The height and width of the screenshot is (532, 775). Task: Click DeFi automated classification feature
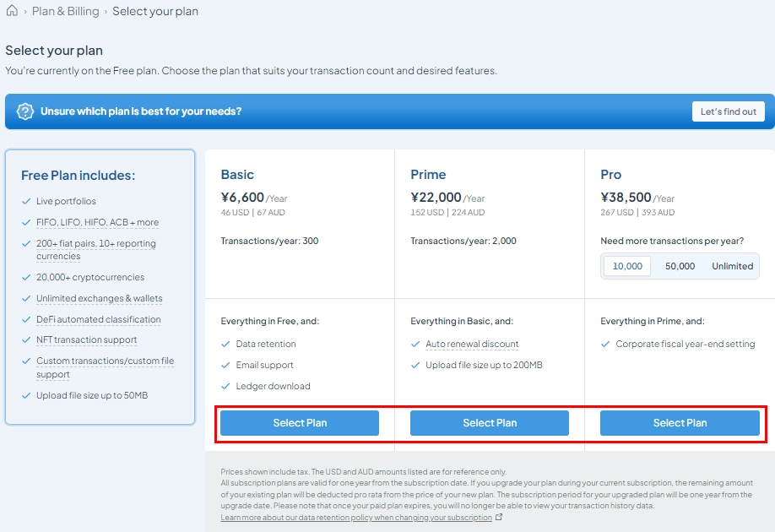click(99, 319)
